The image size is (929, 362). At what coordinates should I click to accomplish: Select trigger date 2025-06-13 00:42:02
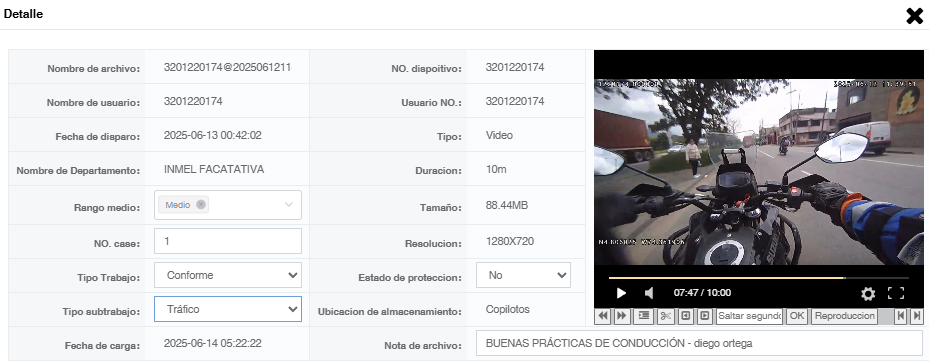pyautogui.click(x=213, y=135)
